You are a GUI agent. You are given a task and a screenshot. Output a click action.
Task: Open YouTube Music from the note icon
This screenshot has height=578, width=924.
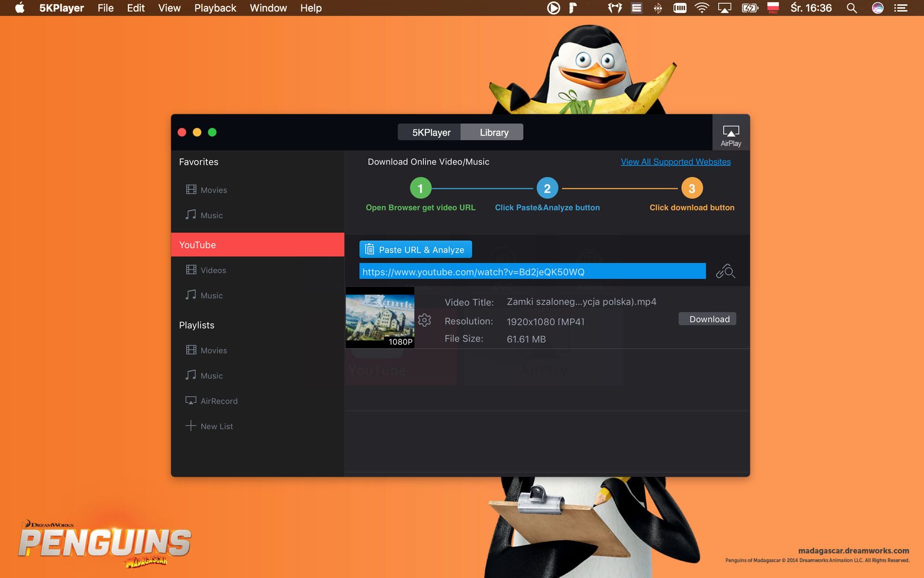coord(191,295)
